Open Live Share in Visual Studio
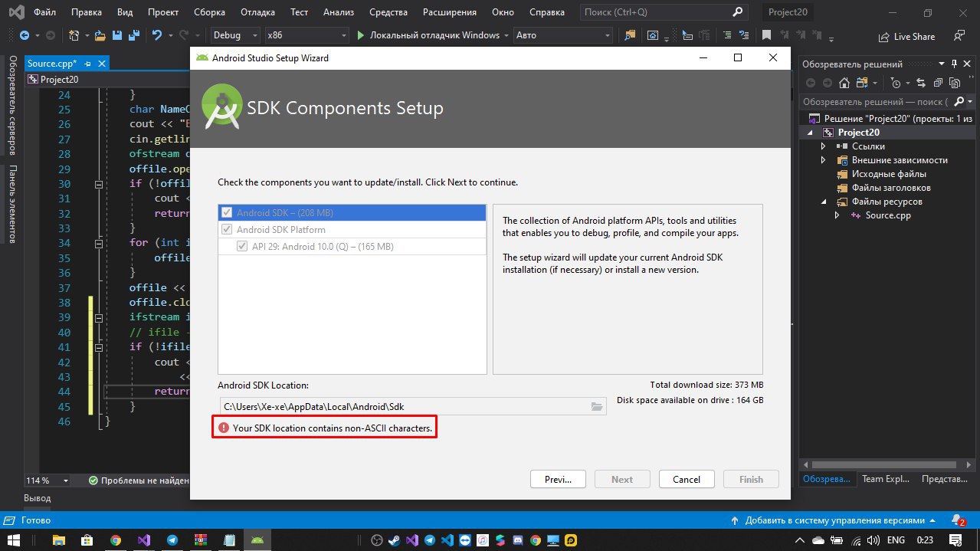The width and height of the screenshot is (980, 551). click(906, 36)
